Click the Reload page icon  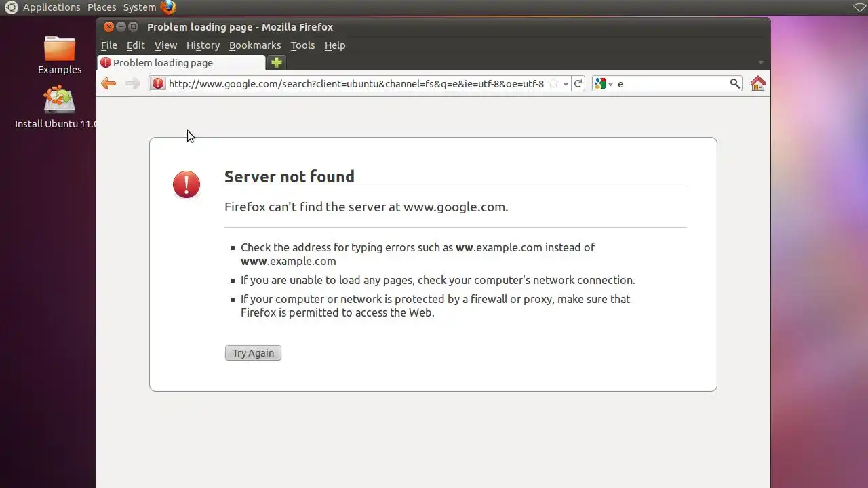(x=578, y=83)
